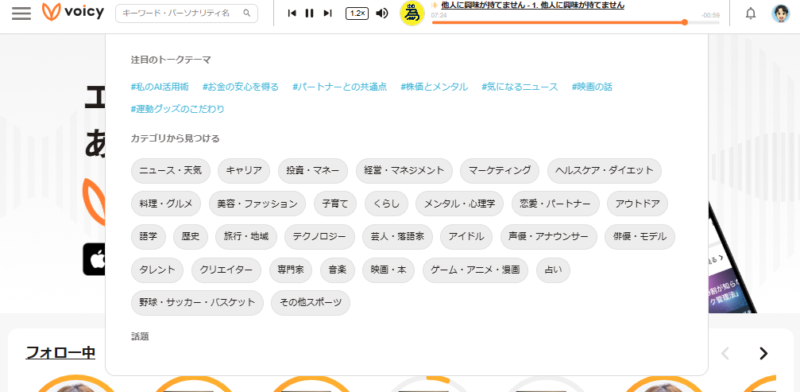Open the #運動グッズのこだわり theme
This screenshot has height=392, width=800.
click(x=178, y=109)
